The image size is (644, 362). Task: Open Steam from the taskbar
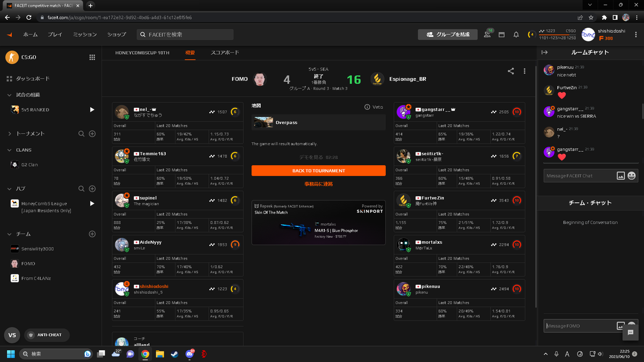click(x=174, y=354)
